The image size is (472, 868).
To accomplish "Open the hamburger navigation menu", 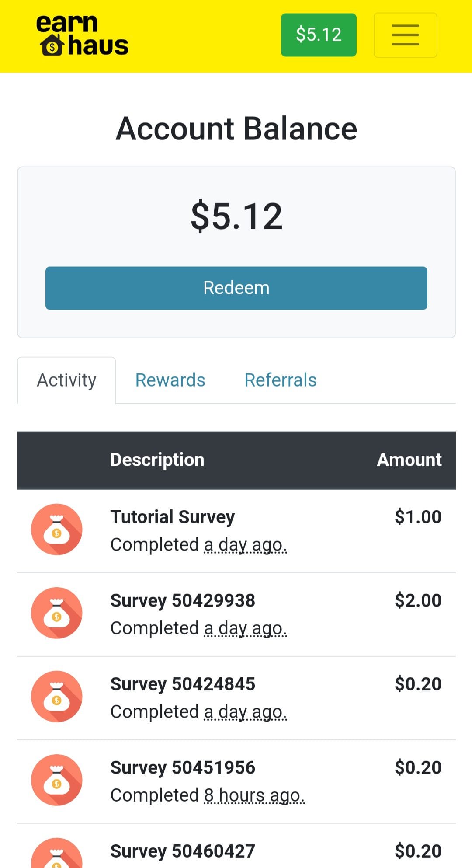I will 405,35.
